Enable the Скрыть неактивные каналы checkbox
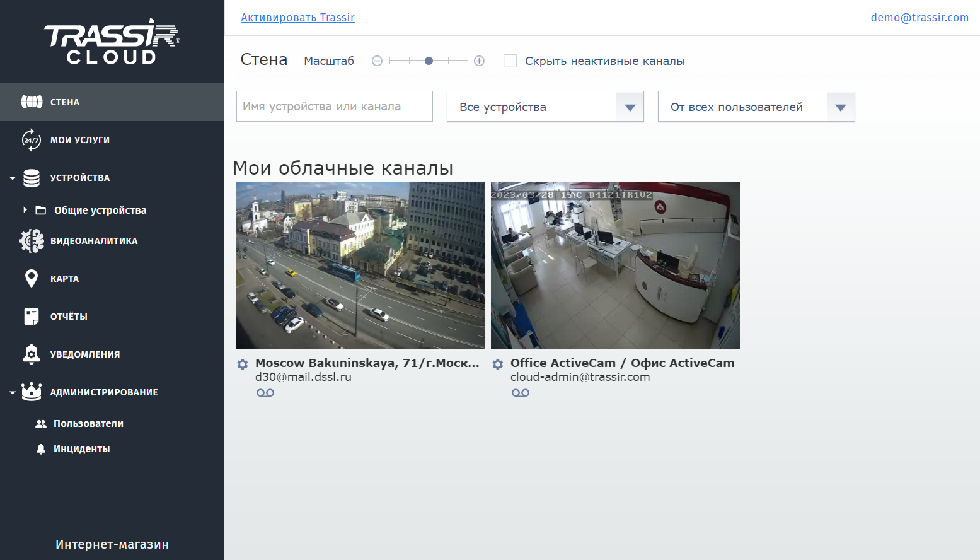 [510, 61]
